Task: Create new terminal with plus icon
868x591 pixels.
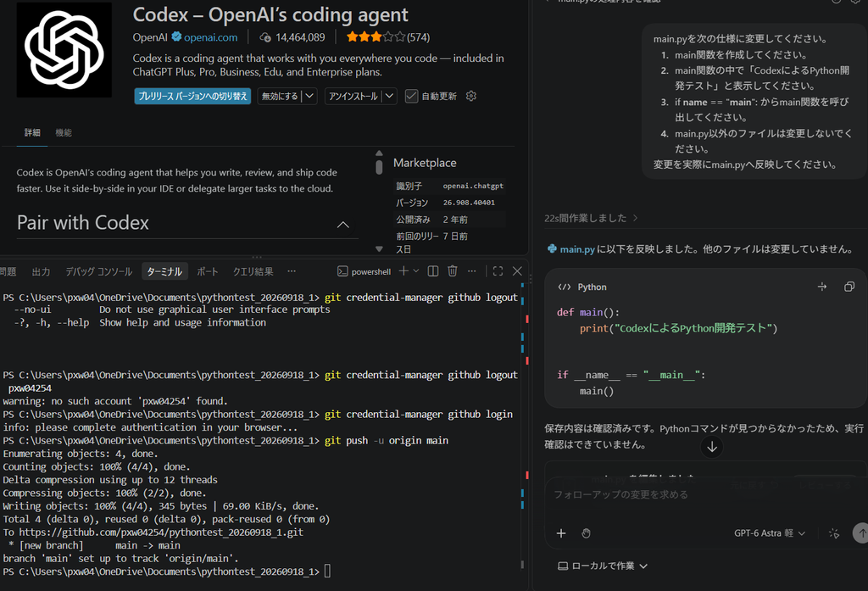Action: [x=403, y=270]
